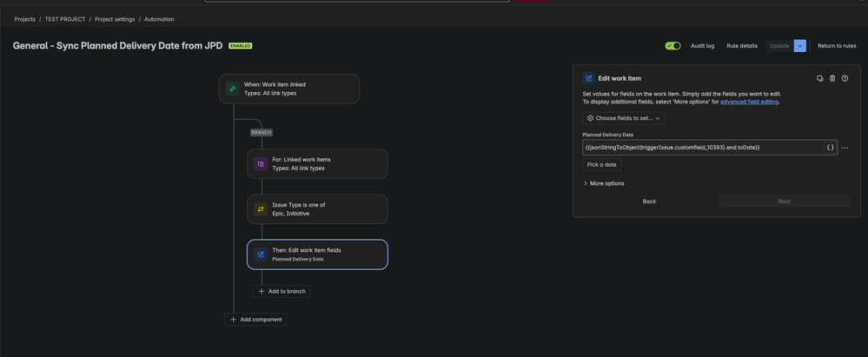The width and height of the screenshot is (868, 357).
Task: Duplicate the Edit work item component
Action: click(820, 78)
